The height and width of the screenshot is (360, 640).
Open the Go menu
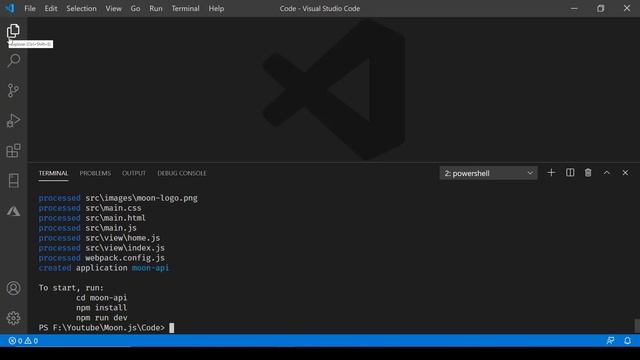pos(135,8)
